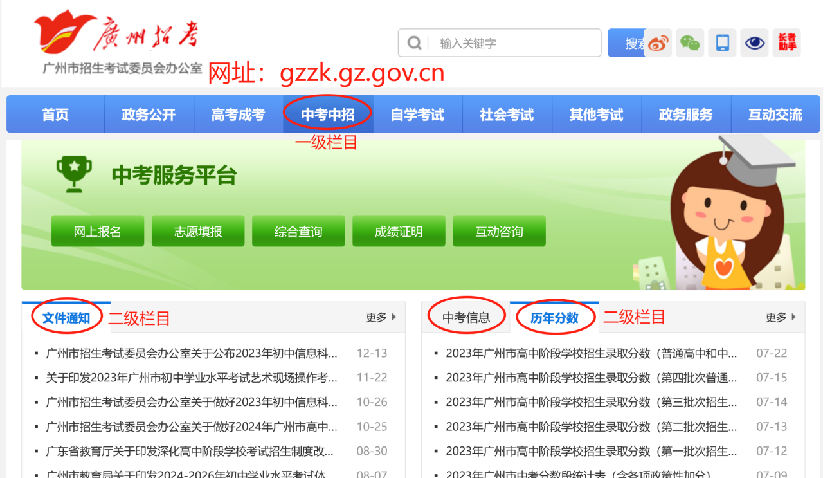
Task: Open 高考成考 navigation item
Action: (238, 115)
